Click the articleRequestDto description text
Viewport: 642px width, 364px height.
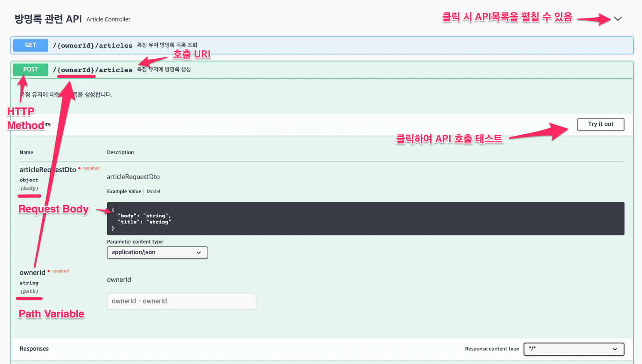pyautogui.click(x=133, y=177)
